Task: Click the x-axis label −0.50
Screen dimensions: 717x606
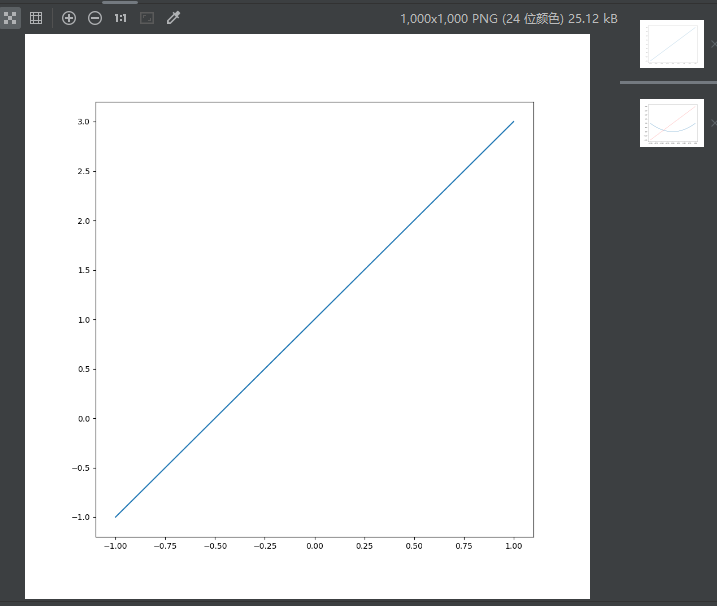Action: coord(215,546)
